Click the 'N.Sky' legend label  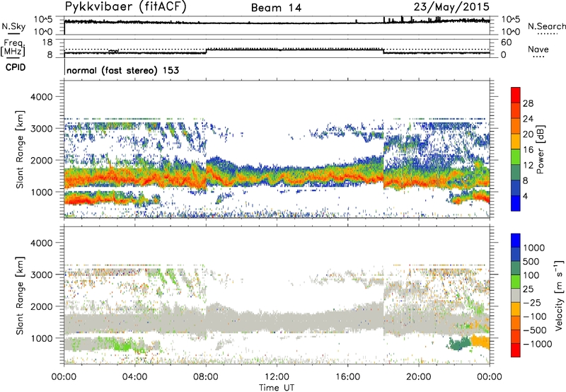point(13,26)
